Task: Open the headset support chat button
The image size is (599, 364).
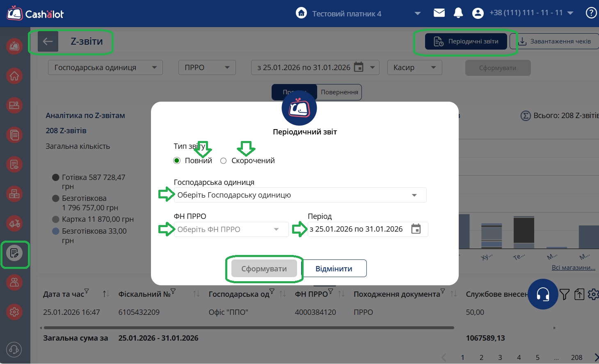Action: click(x=542, y=294)
